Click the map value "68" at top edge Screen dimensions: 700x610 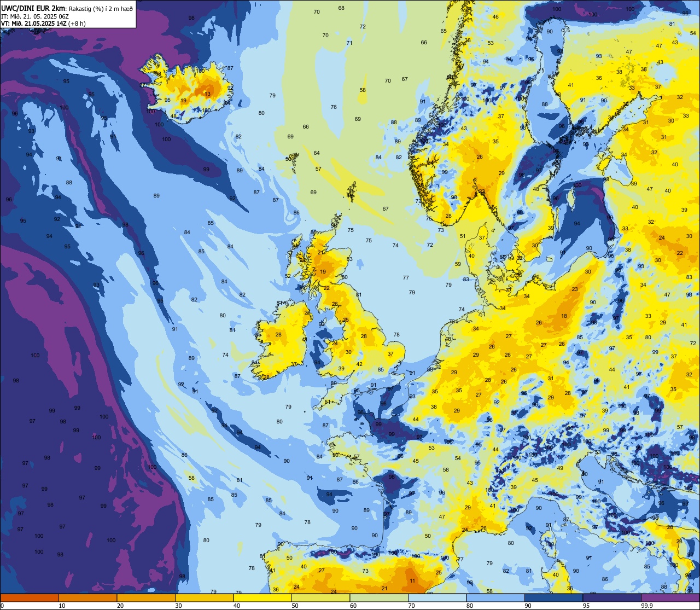(341, 8)
